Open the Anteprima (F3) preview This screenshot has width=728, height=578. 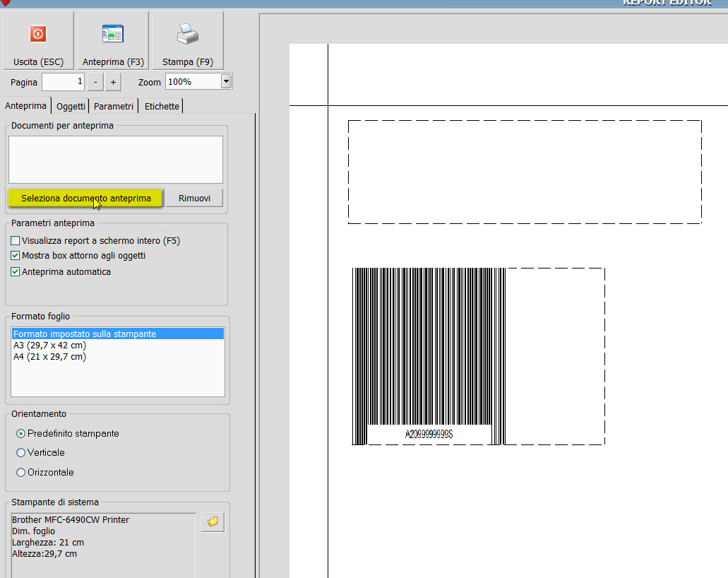point(113,41)
